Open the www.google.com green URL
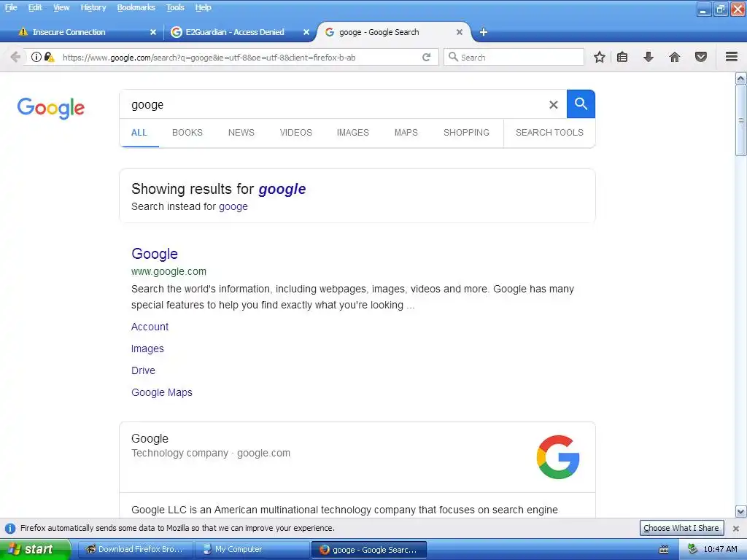This screenshot has width=747, height=560. 169,271
